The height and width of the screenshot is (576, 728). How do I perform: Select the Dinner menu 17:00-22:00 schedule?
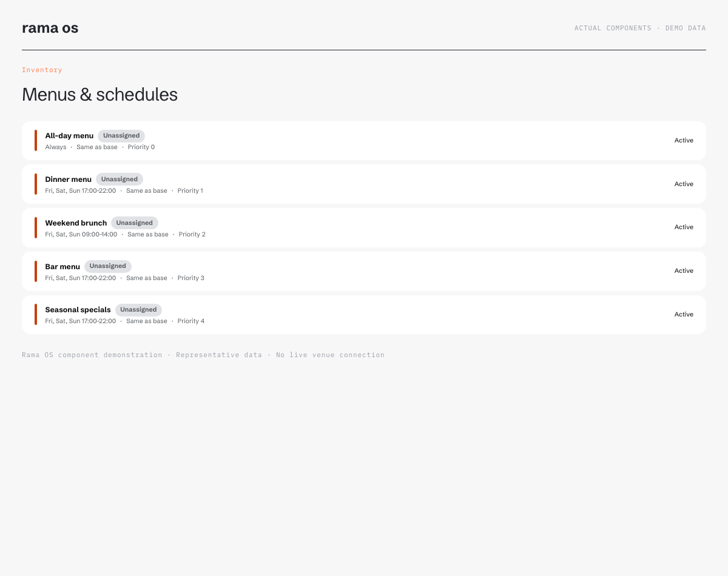(x=81, y=191)
